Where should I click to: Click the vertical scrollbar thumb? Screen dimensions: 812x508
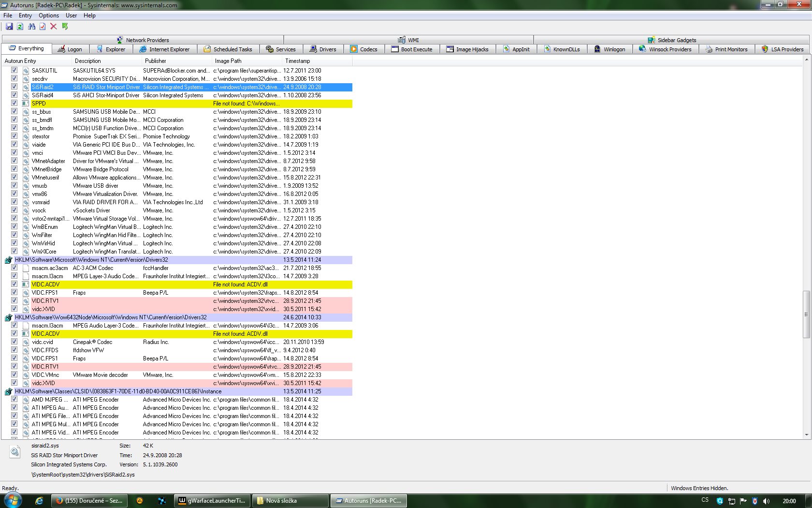806,314
